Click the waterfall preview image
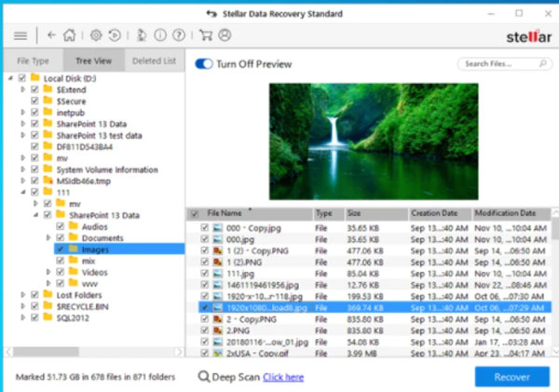Viewport: 559px width, 392px height. coord(374,142)
